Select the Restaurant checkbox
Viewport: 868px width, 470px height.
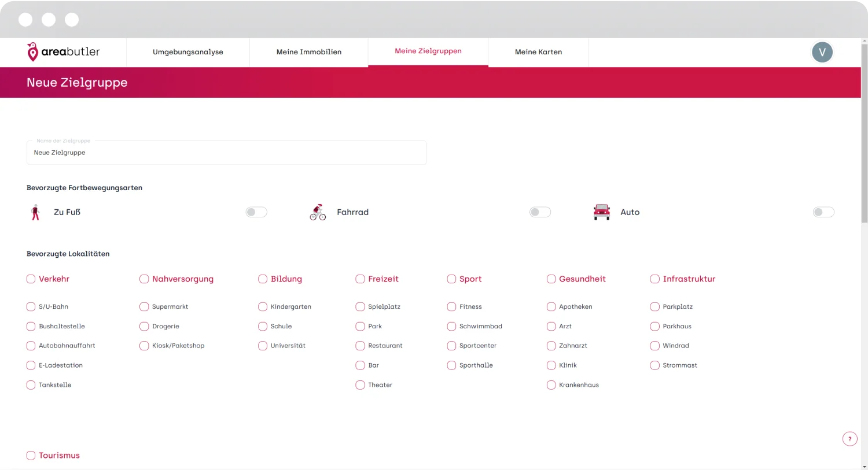point(360,346)
